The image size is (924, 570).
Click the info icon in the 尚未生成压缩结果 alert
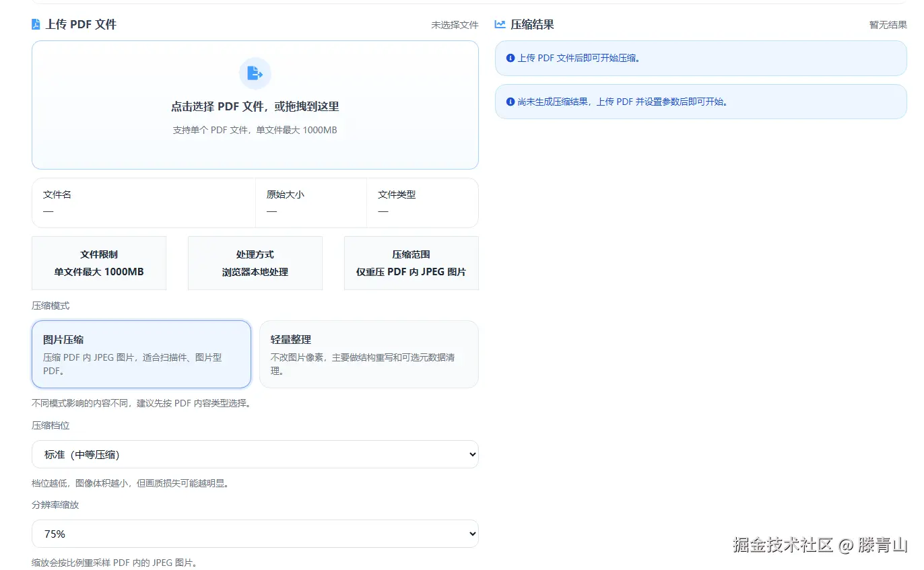[510, 102]
